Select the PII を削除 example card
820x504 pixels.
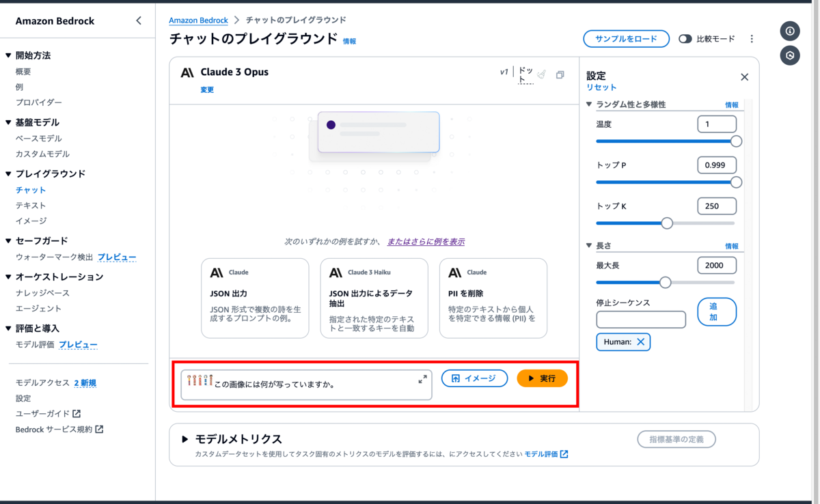[493, 298]
